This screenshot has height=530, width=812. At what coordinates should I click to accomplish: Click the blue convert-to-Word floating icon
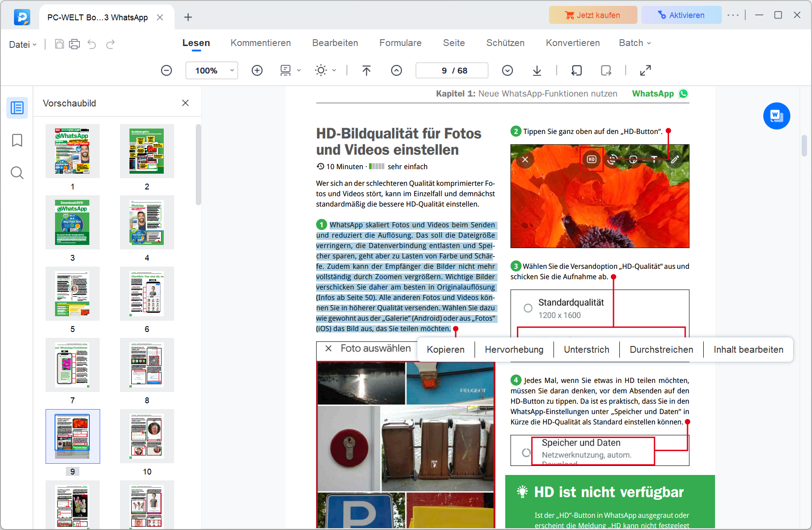pos(776,116)
